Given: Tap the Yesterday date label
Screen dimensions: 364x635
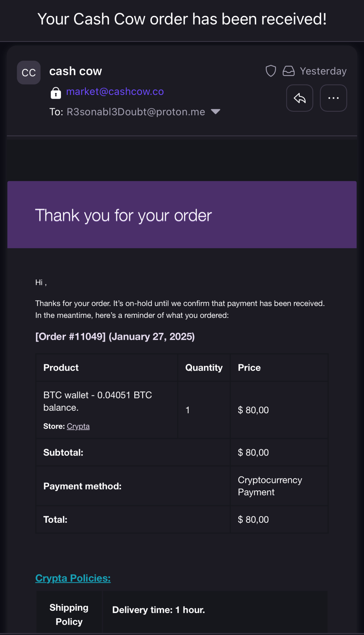Looking at the screenshot, I should click(x=323, y=71).
